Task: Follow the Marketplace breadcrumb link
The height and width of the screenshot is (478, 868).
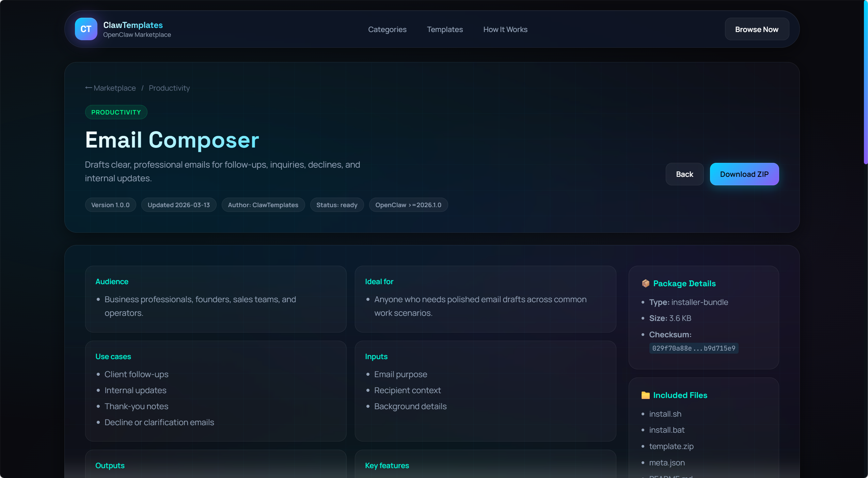Action: [x=114, y=88]
